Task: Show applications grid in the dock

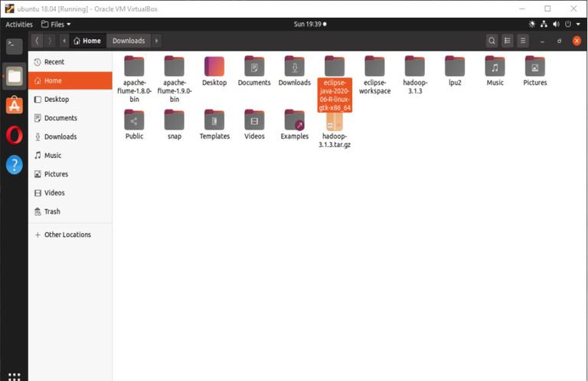Action: tap(15, 376)
